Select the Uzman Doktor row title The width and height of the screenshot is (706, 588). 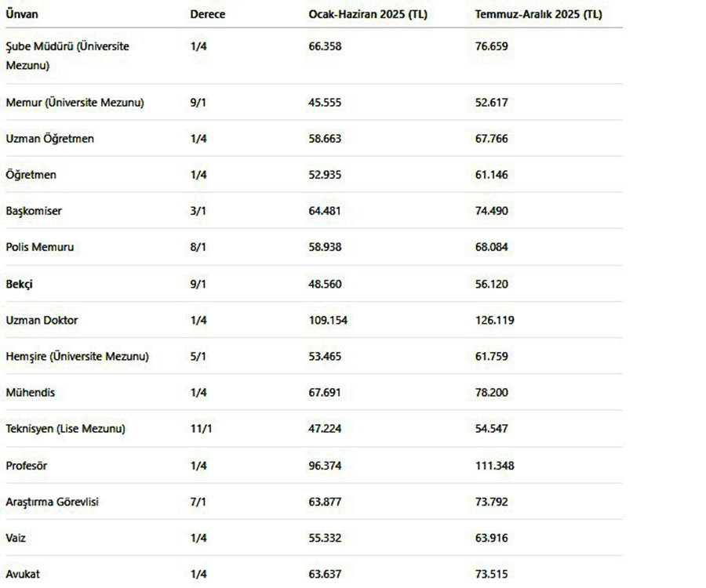point(42,321)
